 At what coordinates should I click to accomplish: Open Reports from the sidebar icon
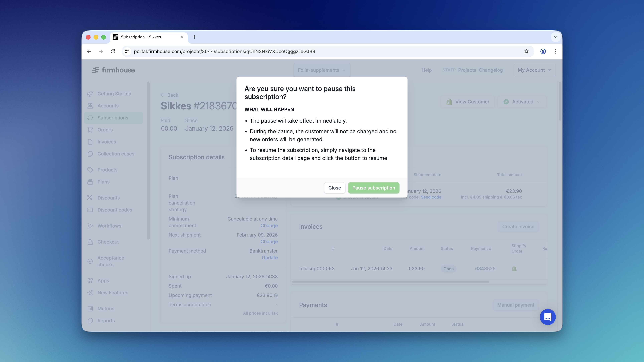click(x=91, y=320)
